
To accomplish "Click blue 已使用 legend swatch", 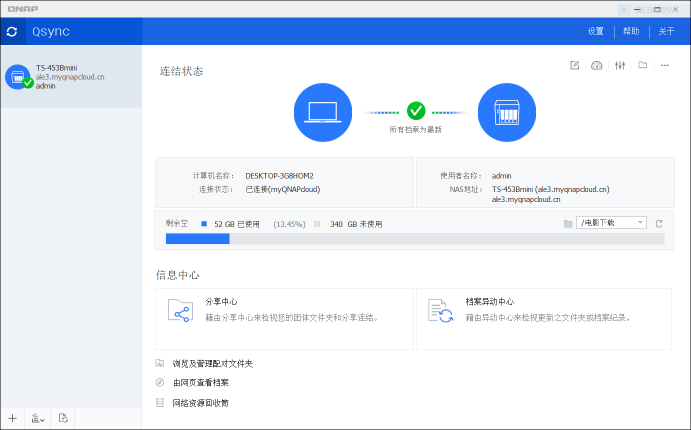I will [204, 224].
